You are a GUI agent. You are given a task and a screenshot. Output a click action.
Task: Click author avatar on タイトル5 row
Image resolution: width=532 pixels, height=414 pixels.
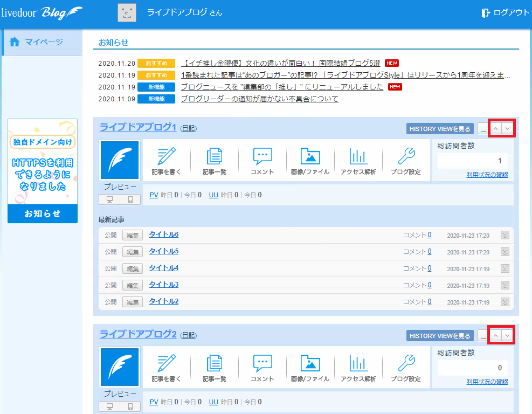505,252
